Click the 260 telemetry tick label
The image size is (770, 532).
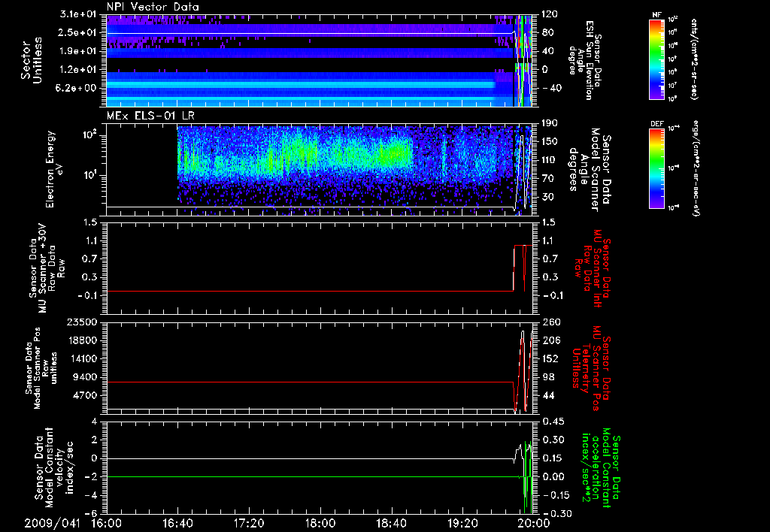(x=552, y=322)
